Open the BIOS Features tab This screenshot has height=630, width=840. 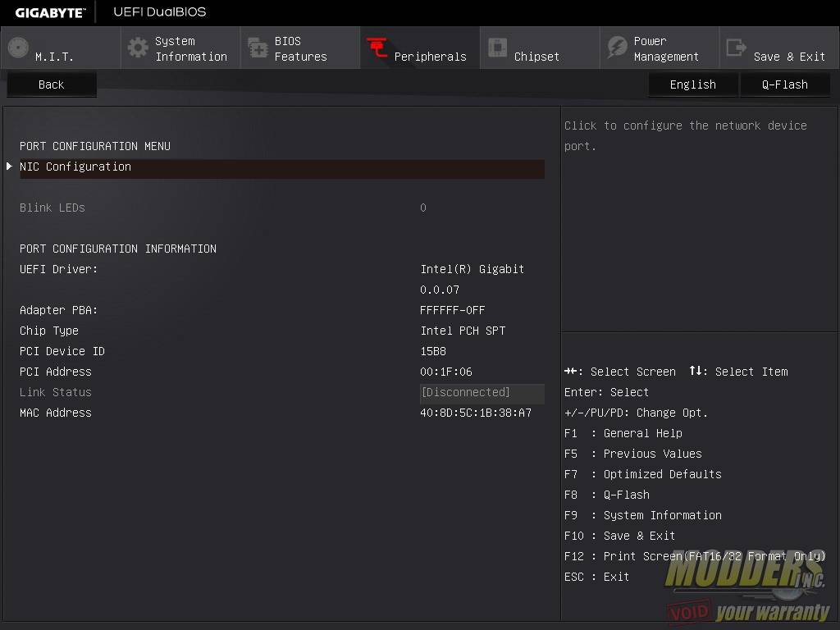pos(300,48)
